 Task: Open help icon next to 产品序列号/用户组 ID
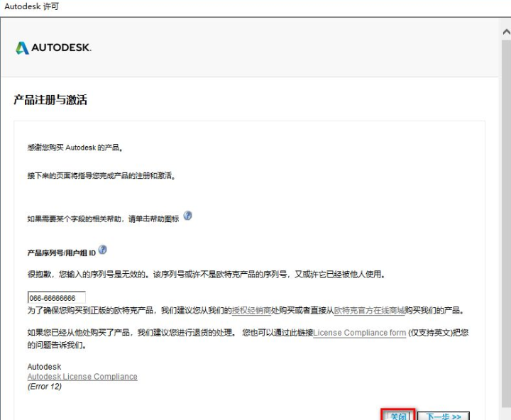click(x=103, y=250)
